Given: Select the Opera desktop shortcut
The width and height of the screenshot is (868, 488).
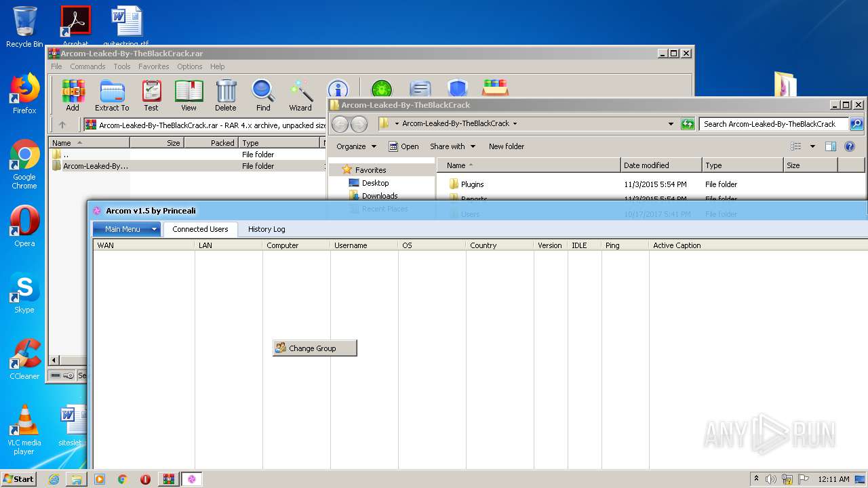Looking at the screenshot, I should (x=24, y=226).
